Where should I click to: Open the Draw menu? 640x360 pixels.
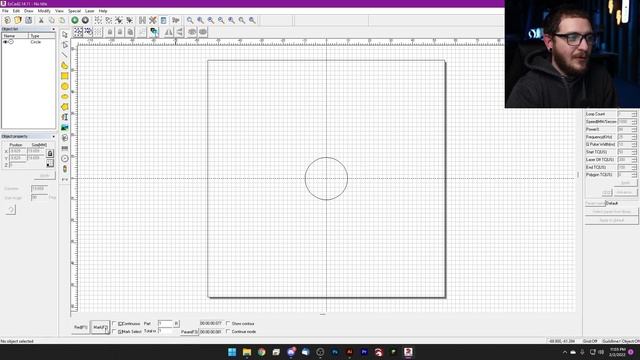click(29, 11)
